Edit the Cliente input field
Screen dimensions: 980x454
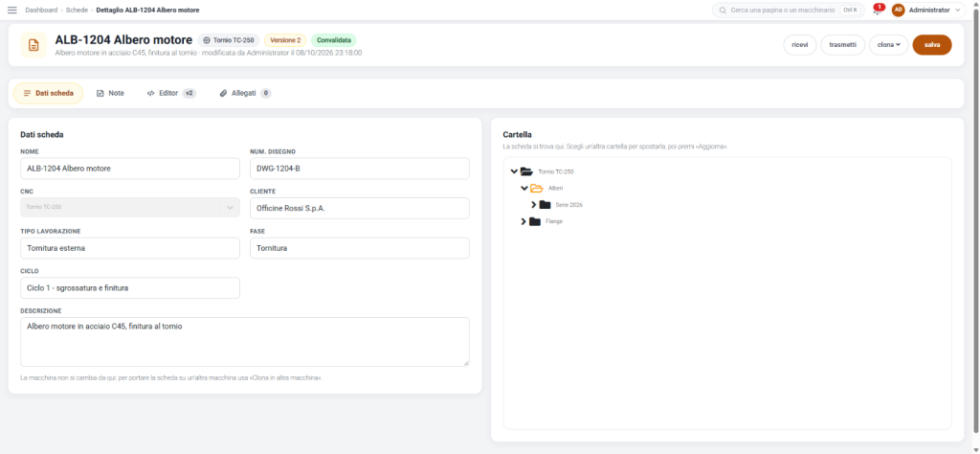pyautogui.click(x=360, y=208)
